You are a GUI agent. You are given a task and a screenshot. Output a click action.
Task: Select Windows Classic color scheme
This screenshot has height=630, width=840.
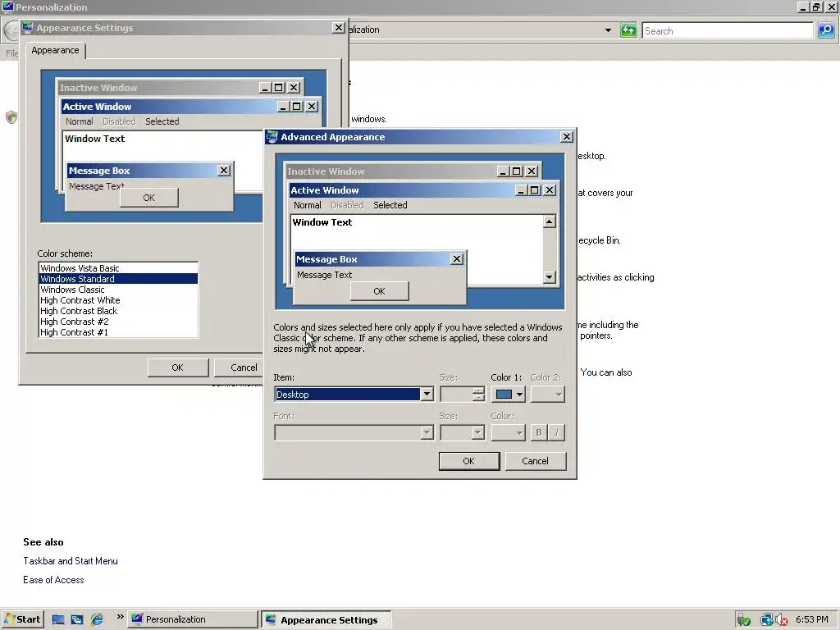point(118,290)
